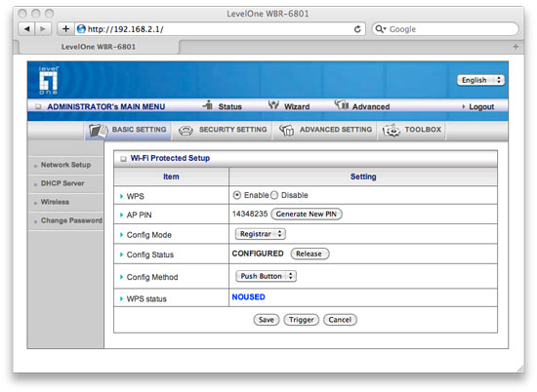Click the Basic Setting notebook icon
Viewport: 537px width, 392px height.
(99, 131)
